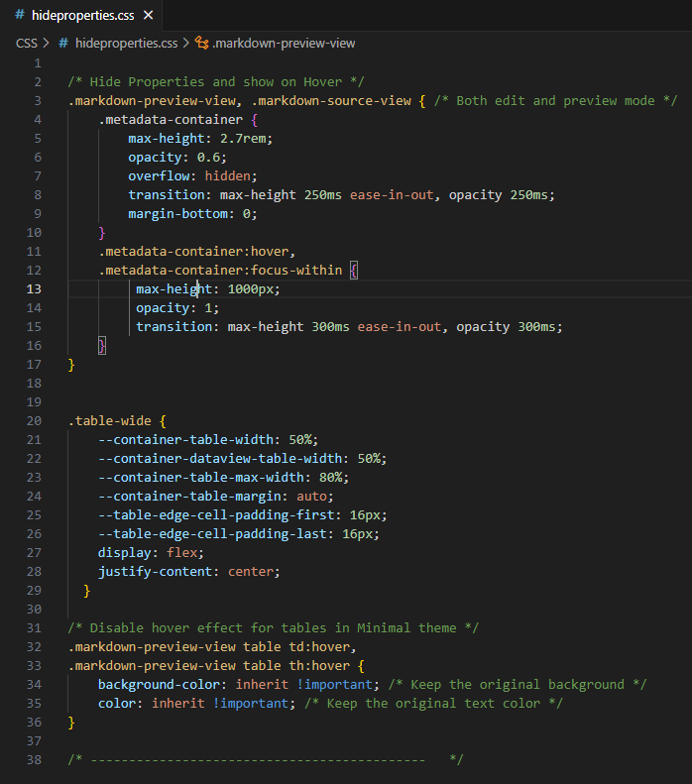
Task: Select the hideproperties.css editor tab
Action: (x=81, y=16)
